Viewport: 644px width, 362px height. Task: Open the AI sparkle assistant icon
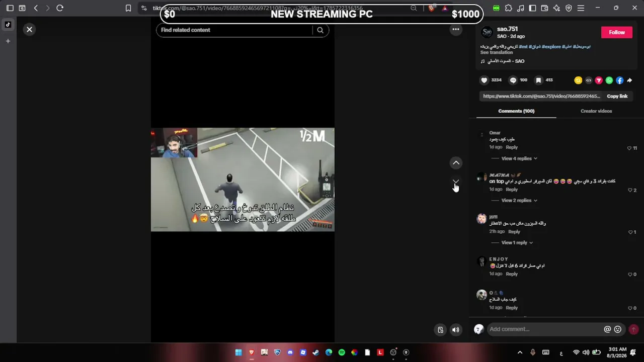click(x=556, y=8)
